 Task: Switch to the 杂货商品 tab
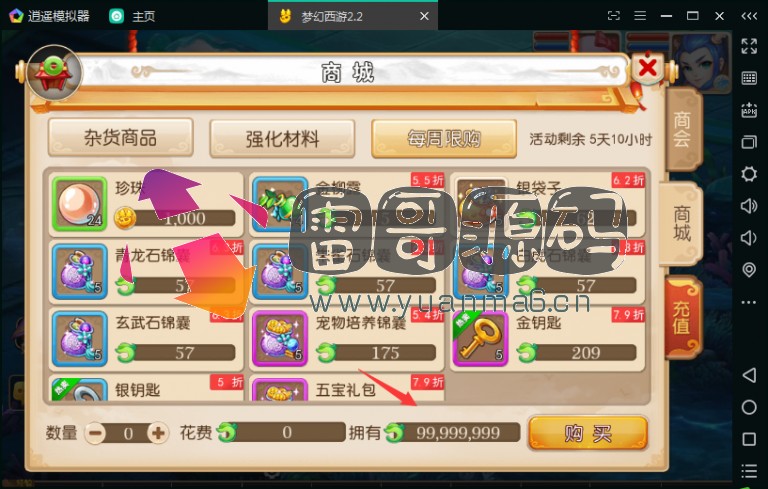tap(120, 138)
